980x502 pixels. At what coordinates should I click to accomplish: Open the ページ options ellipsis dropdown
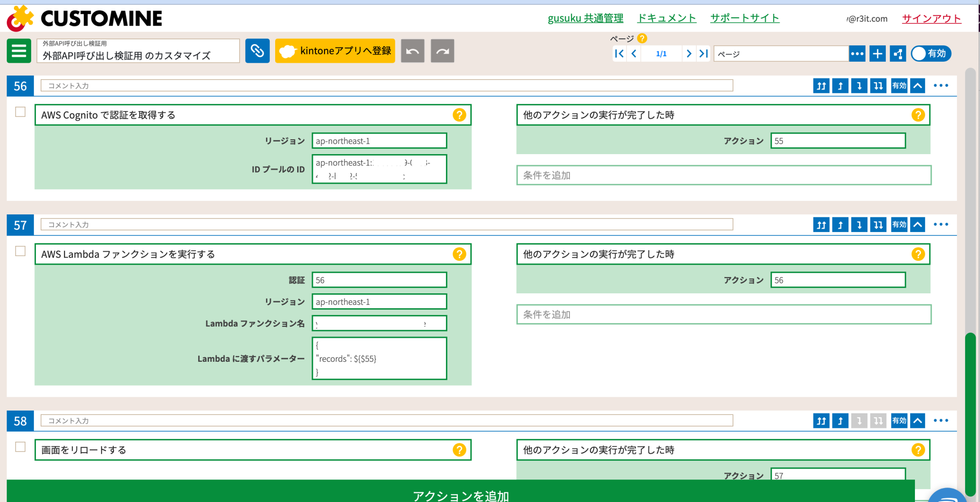click(x=857, y=53)
